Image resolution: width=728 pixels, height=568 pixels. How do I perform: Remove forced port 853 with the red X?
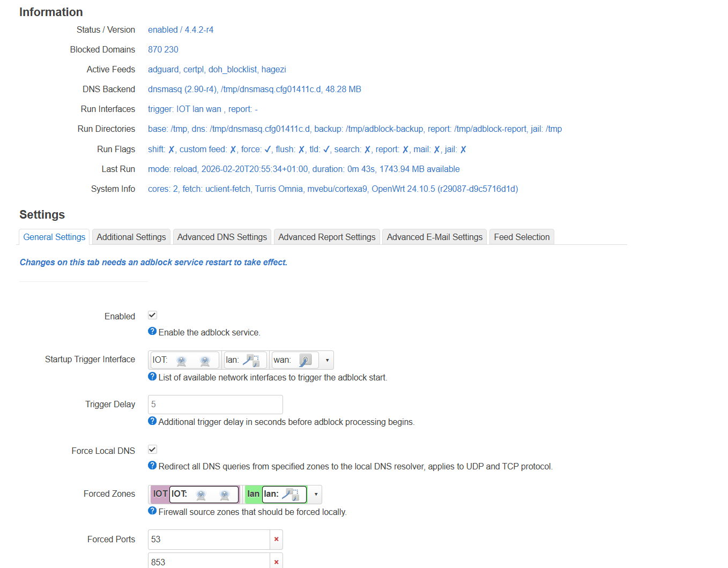click(x=276, y=562)
